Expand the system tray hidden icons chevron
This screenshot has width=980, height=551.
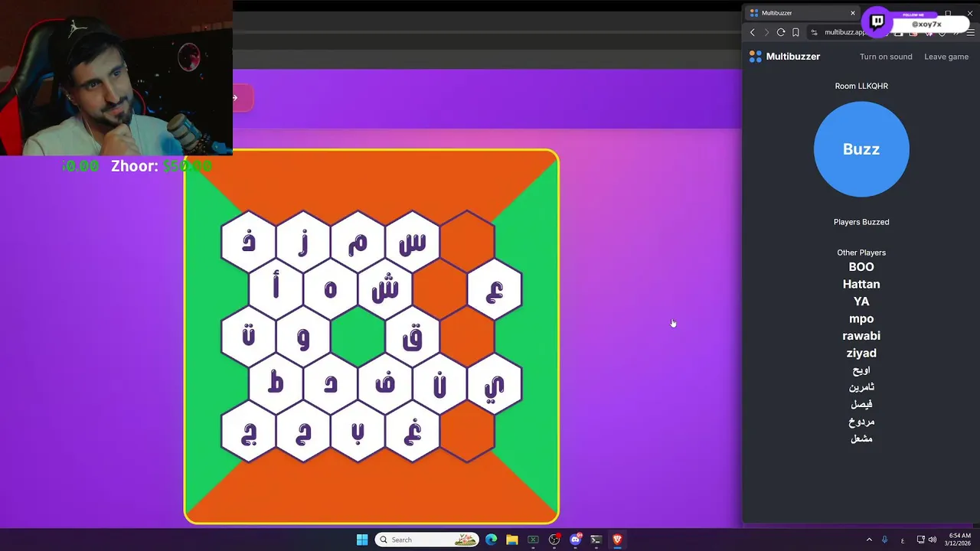tap(869, 540)
